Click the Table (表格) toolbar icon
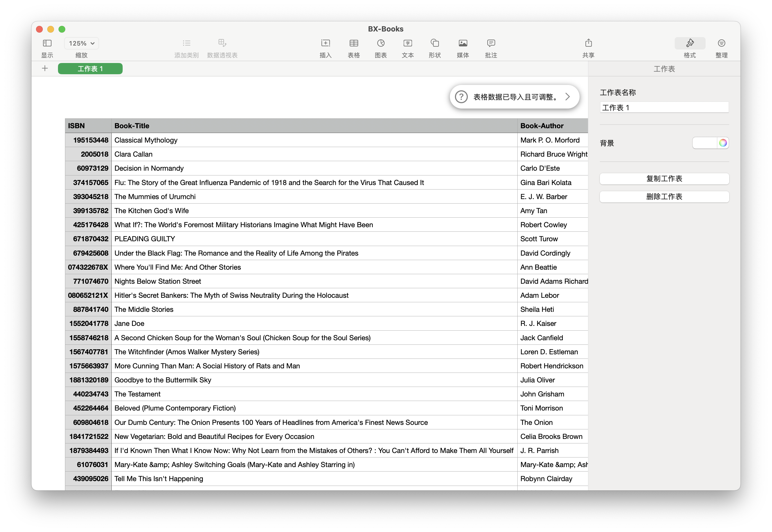Image resolution: width=772 pixels, height=532 pixels. tap(353, 43)
